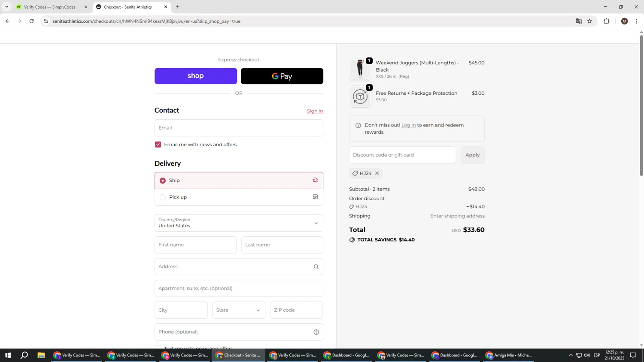Open the Chrome three-dot menu
644x362 pixels.
(637, 21)
